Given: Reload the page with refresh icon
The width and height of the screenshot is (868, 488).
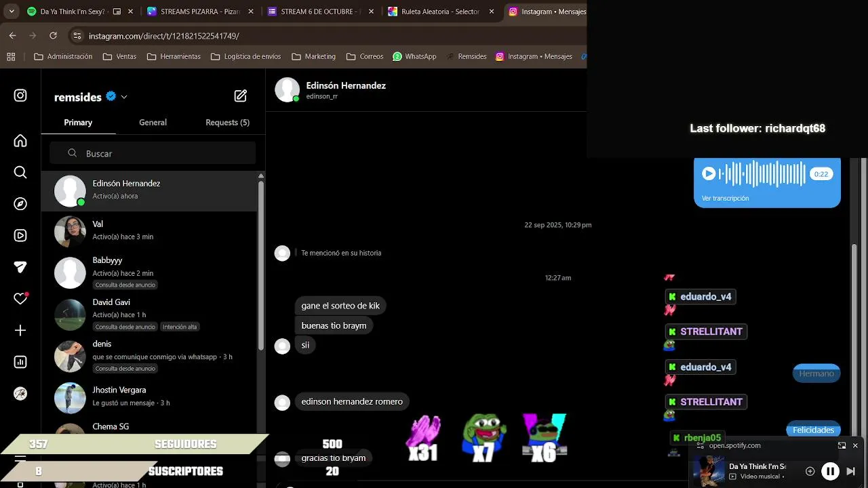Looking at the screenshot, I should tap(52, 36).
